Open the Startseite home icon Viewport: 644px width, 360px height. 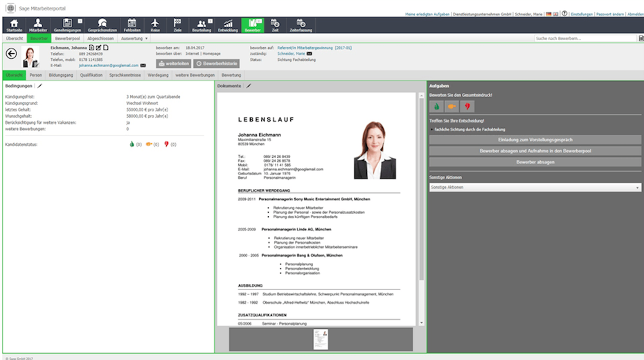click(13, 26)
